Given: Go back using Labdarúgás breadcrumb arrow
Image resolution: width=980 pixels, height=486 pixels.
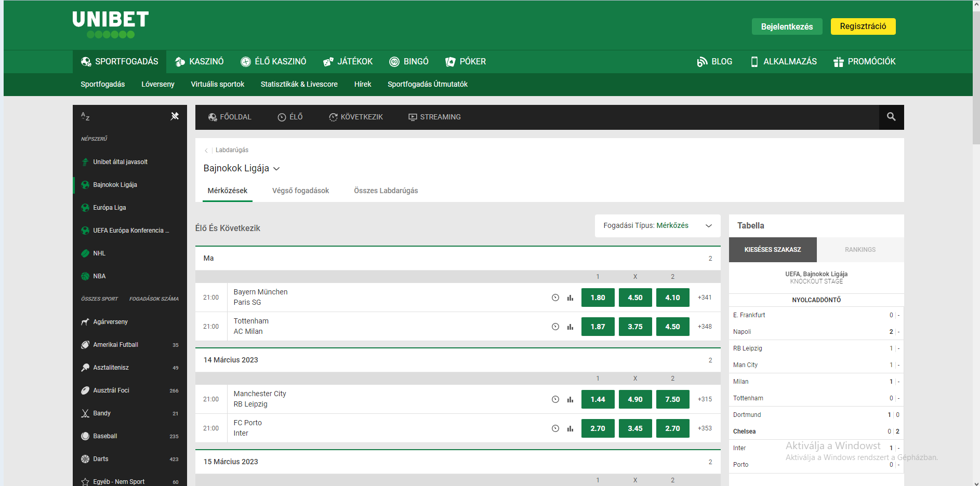Looking at the screenshot, I should (206, 150).
